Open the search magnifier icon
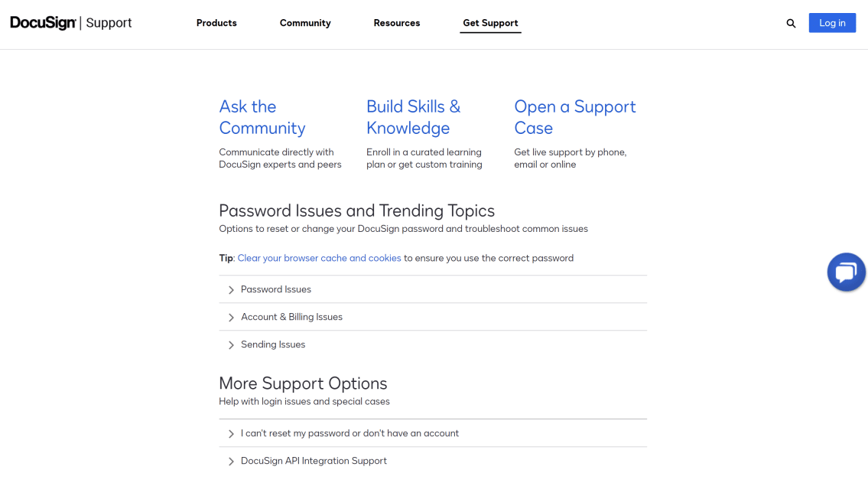This screenshot has width=868, height=496. [x=791, y=23]
